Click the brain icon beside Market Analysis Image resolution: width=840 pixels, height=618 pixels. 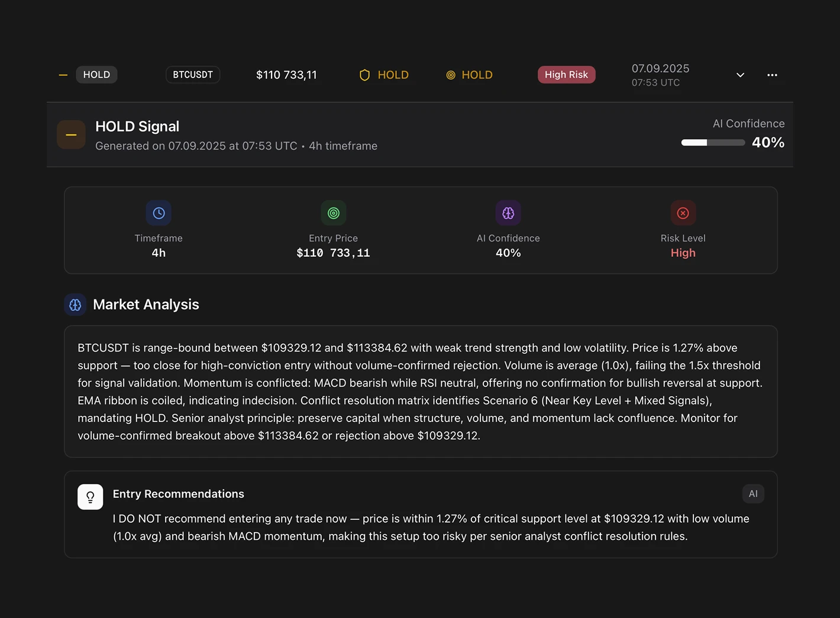(75, 305)
